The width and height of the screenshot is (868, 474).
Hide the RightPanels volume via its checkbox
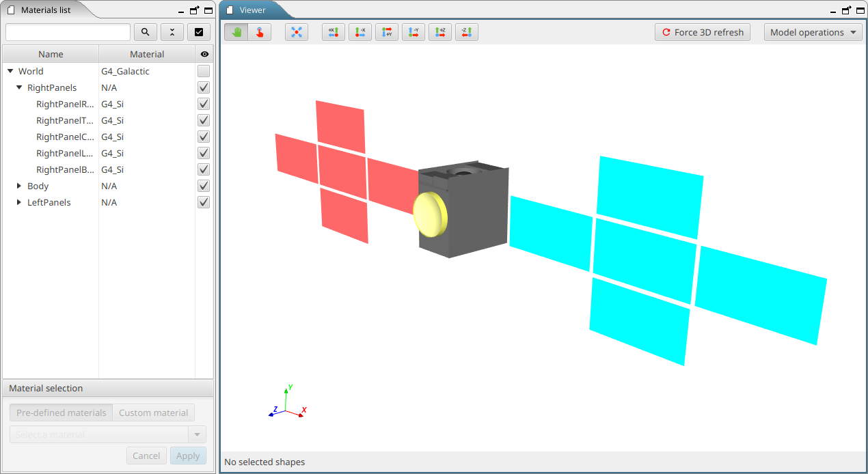tap(203, 87)
